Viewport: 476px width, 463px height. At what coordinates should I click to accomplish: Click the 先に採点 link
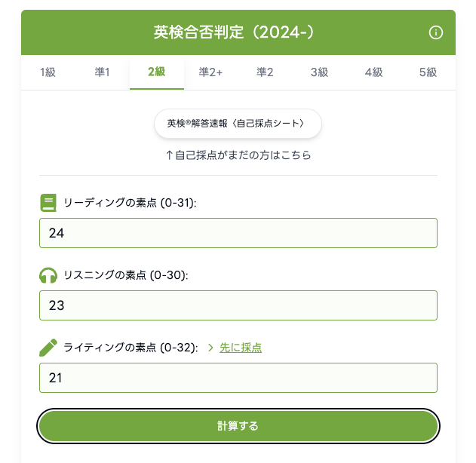[x=241, y=348]
